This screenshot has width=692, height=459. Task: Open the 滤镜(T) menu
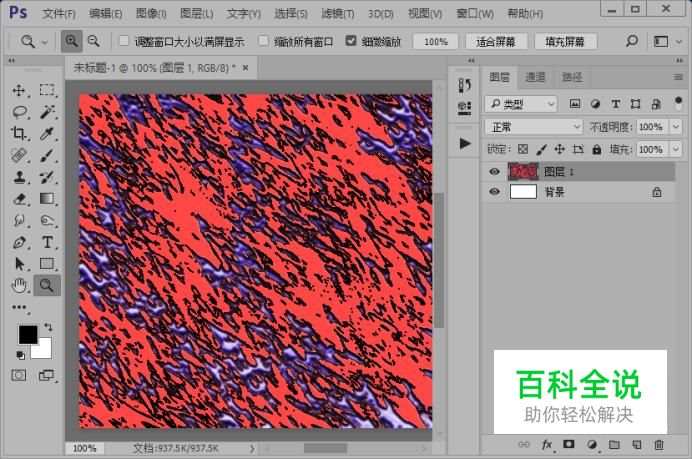point(338,14)
